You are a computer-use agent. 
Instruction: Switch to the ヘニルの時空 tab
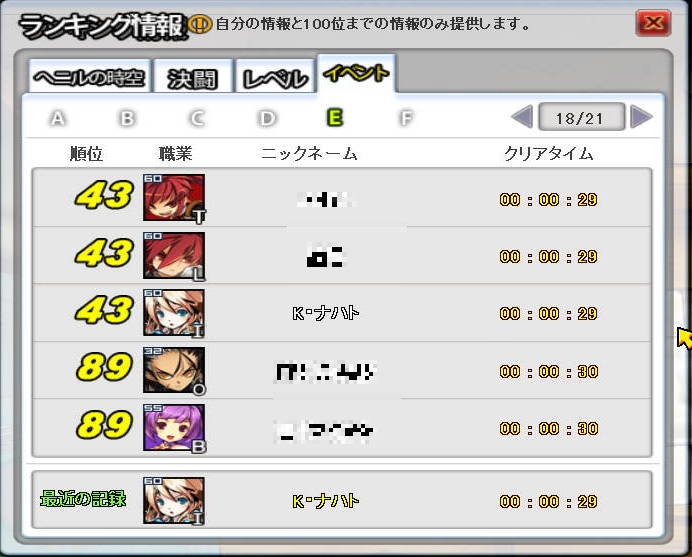point(90,77)
